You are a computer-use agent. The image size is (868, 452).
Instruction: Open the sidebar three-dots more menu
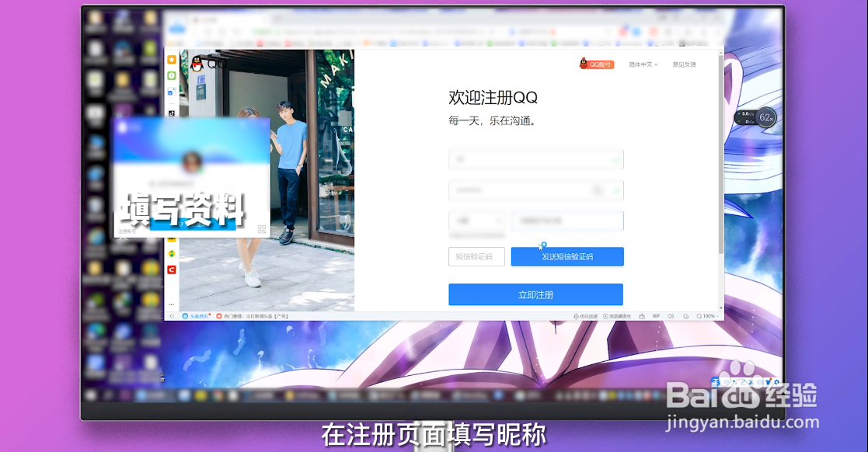[172, 304]
